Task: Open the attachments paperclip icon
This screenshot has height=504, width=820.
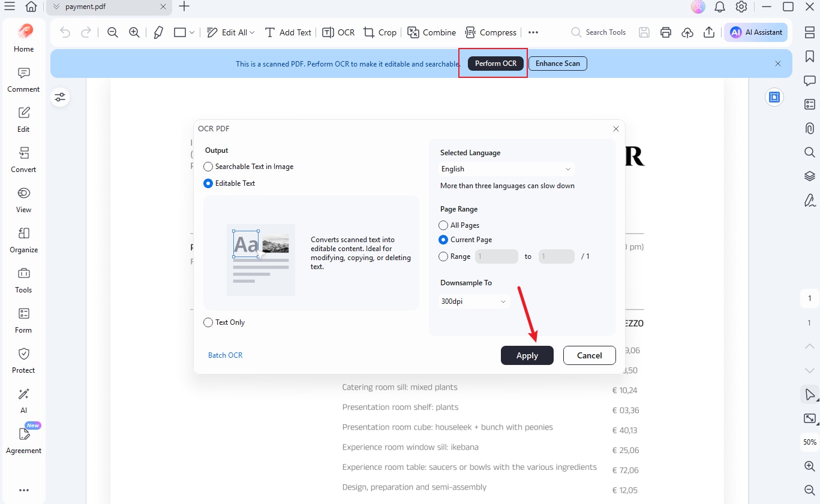Action: pos(810,128)
